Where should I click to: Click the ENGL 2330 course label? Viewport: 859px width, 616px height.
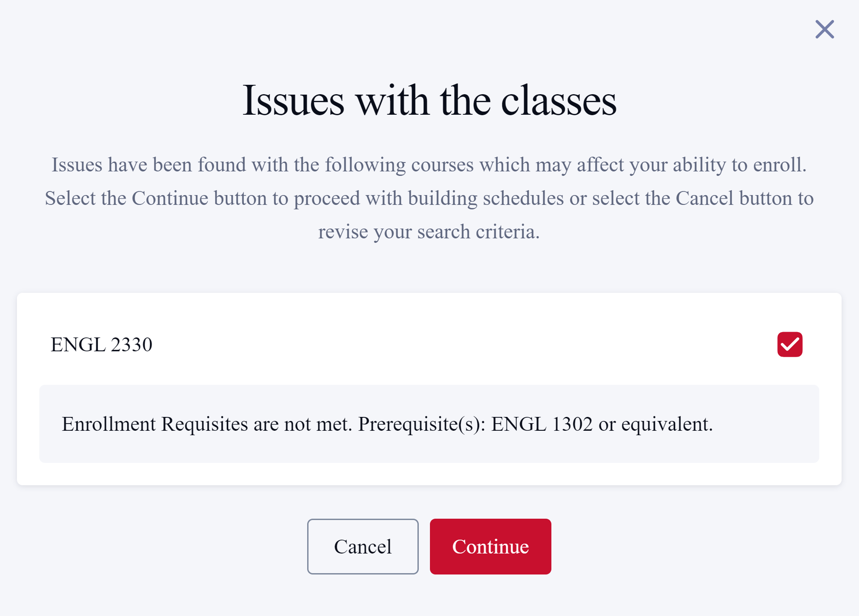101,345
